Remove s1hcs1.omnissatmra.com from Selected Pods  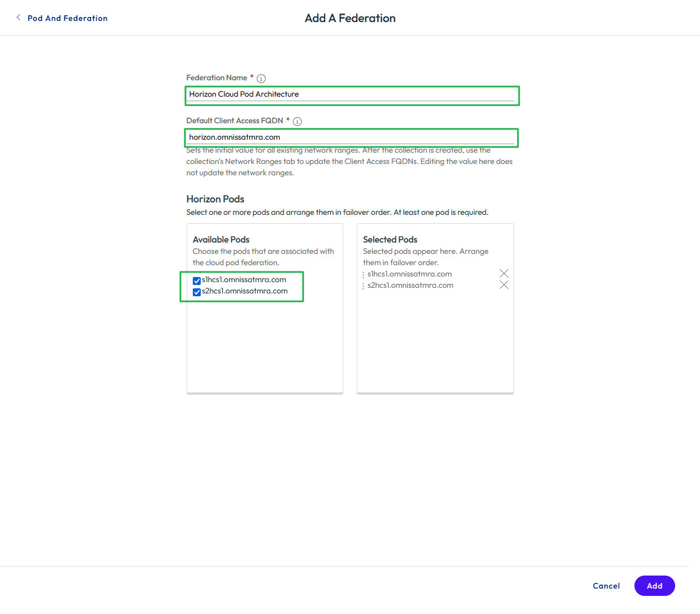point(504,274)
